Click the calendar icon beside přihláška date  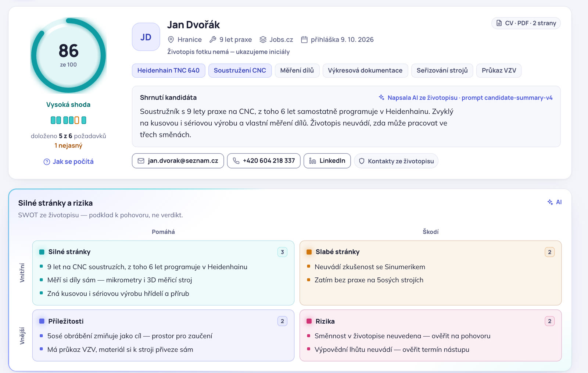(x=304, y=39)
